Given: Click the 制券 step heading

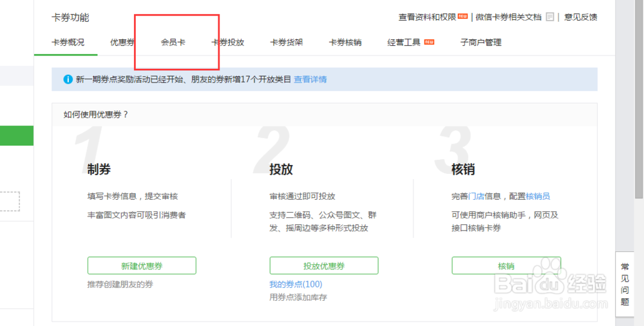Looking at the screenshot, I should click(x=99, y=169).
